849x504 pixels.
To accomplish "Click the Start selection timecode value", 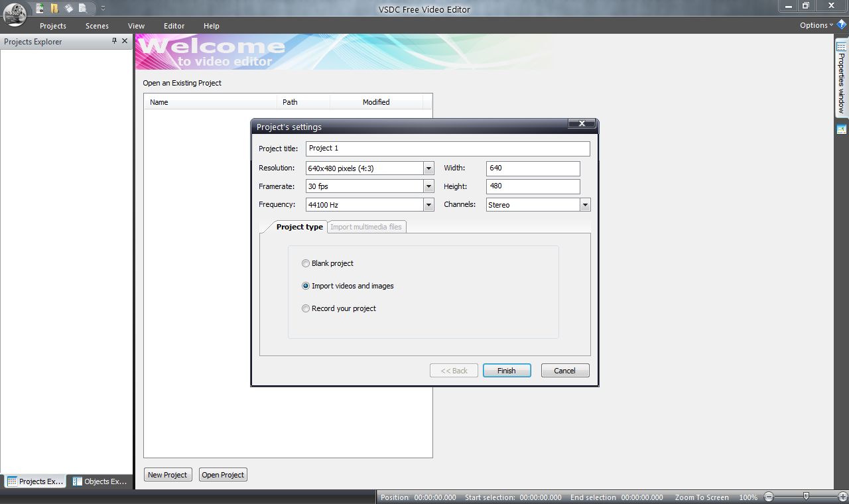I will coord(541,497).
